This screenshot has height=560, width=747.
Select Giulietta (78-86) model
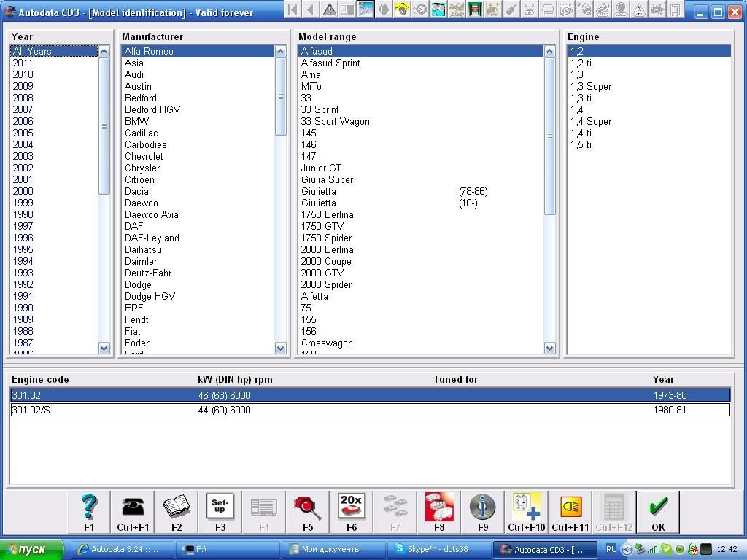[x=421, y=191]
